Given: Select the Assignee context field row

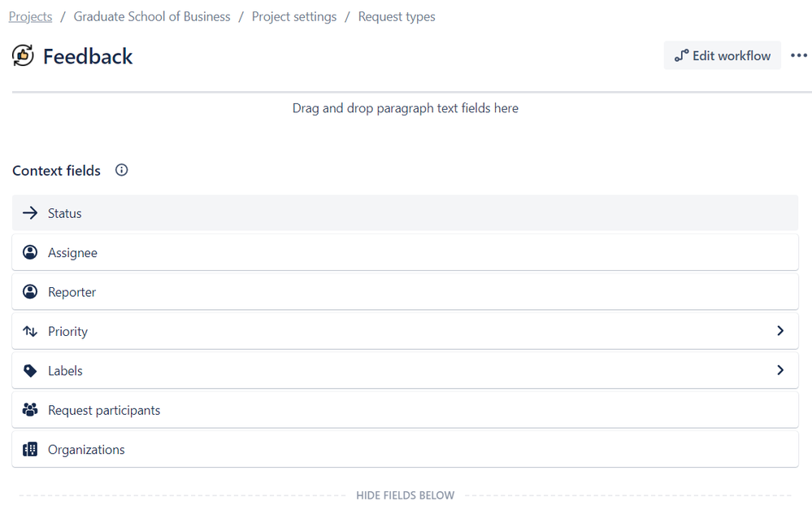Looking at the screenshot, I should click(406, 252).
